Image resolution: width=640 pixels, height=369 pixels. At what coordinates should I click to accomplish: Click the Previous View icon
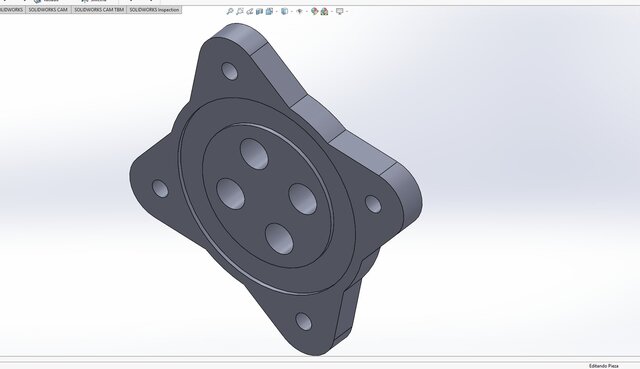pyautogui.click(x=250, y=11)
